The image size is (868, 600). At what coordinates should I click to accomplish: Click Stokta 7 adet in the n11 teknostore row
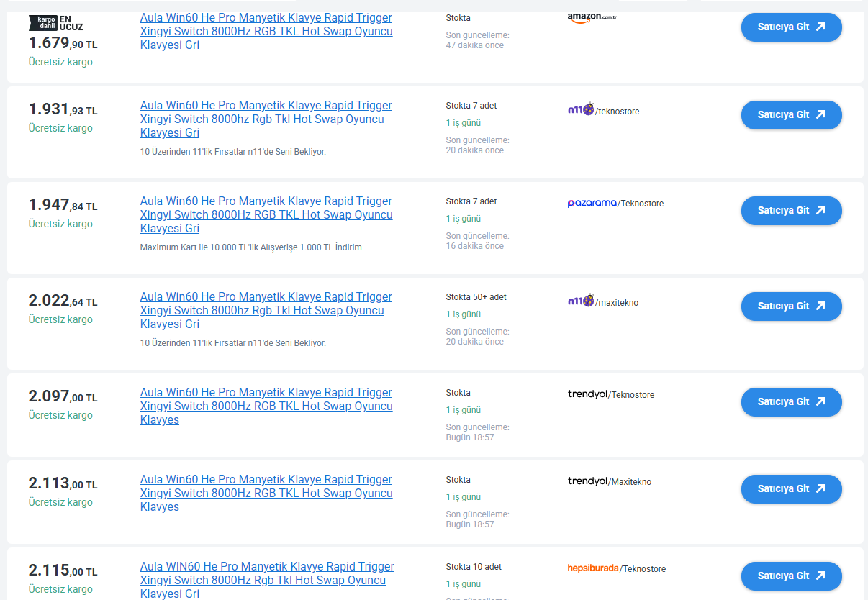(471, 106)
